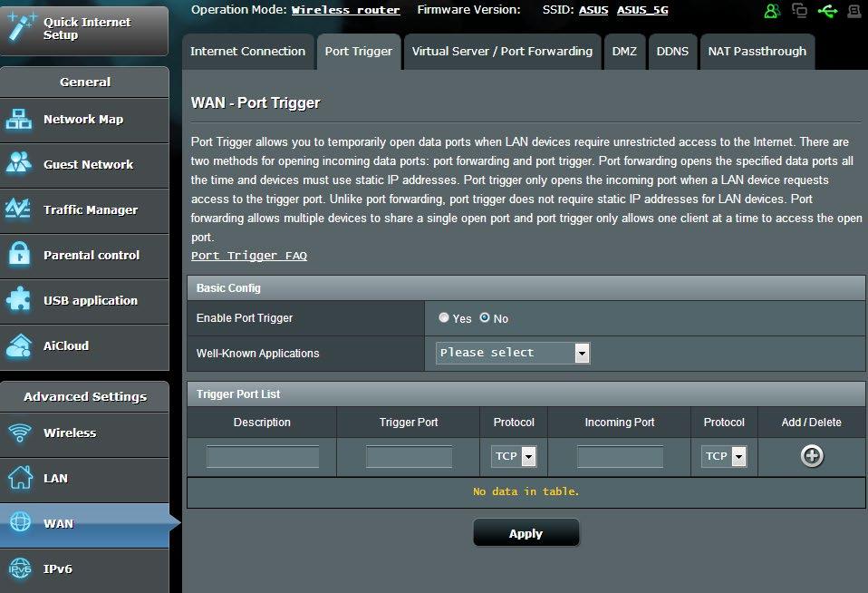Open Wireless advanced settings label
The height and width of the screenshot is (593, 868).
[x=70, y=433]
